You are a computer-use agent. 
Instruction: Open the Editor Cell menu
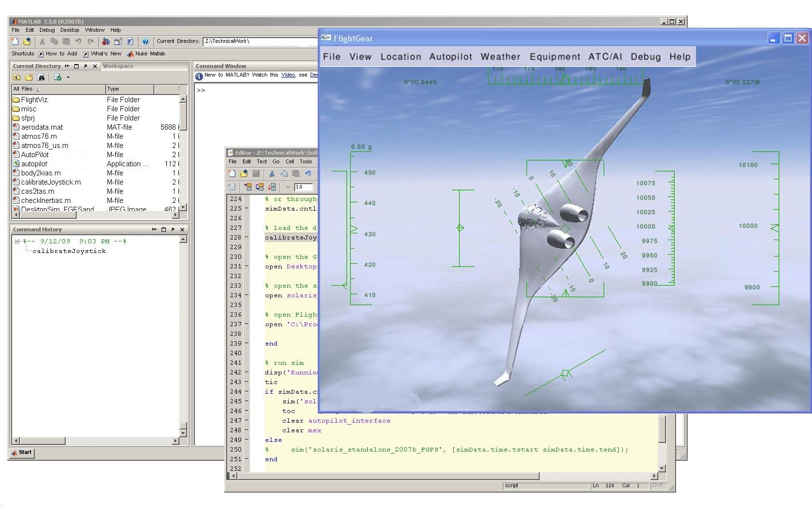[290, 162]
